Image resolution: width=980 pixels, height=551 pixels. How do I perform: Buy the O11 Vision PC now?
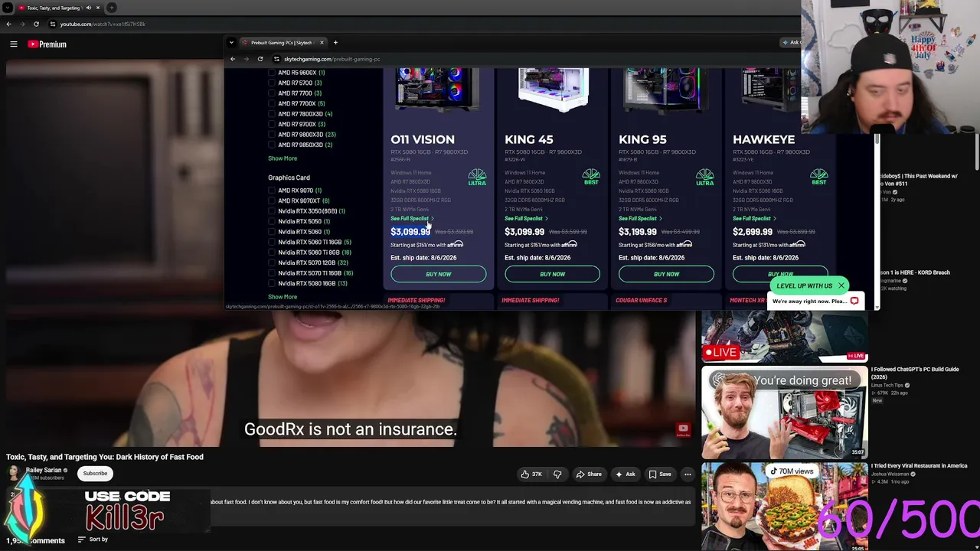439,274
